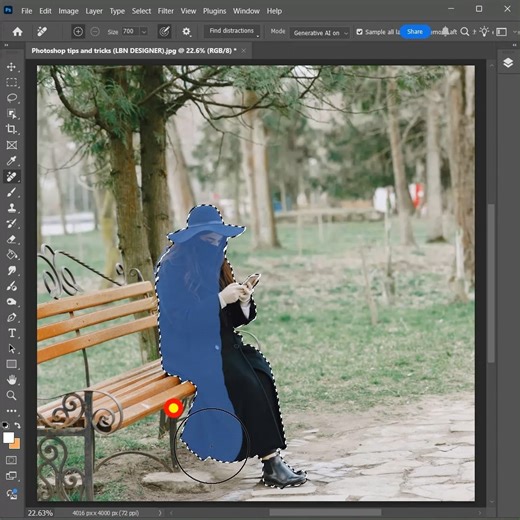Pick the Hand tool

click(x=11, y=380)
